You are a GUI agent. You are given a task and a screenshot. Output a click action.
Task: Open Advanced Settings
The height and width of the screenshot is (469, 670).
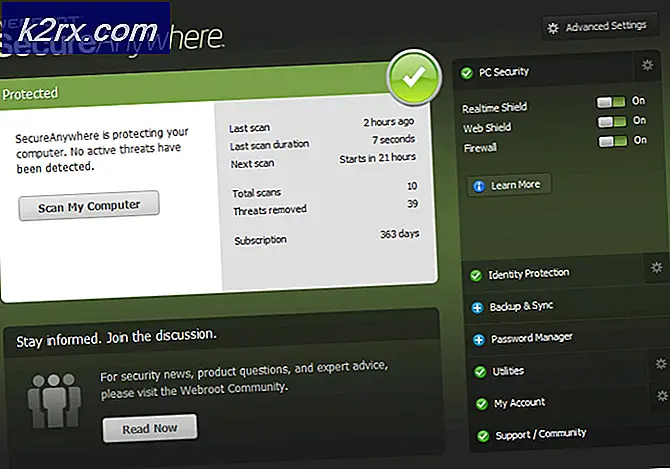point(600,28)
